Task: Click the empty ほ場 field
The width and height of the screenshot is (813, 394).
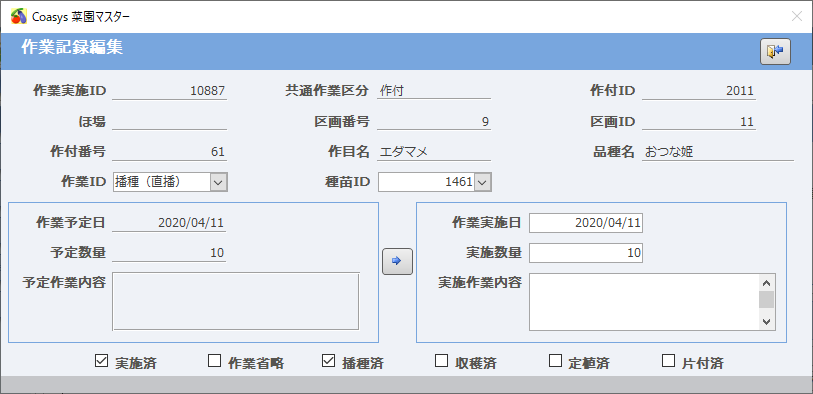Action: click(170, 122)
